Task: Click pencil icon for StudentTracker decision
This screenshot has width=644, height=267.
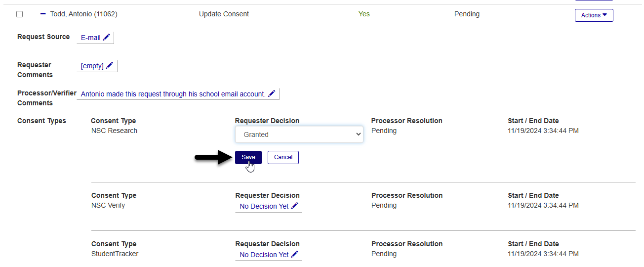Action: click(295, 255)
